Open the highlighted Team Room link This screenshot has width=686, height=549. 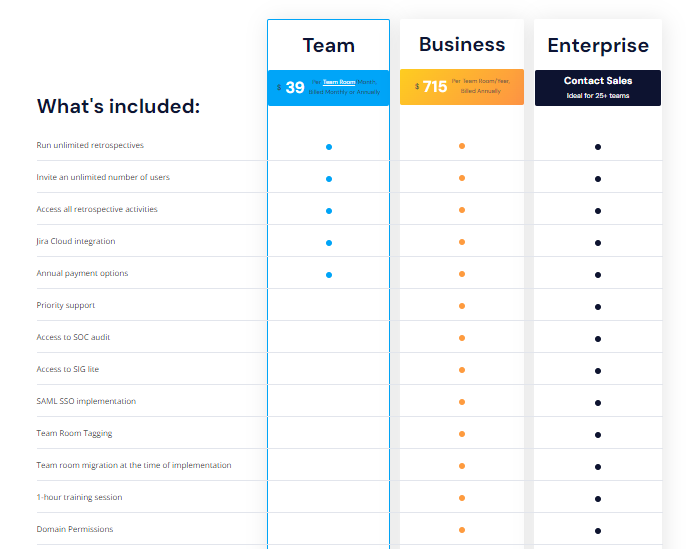point(339,81)
